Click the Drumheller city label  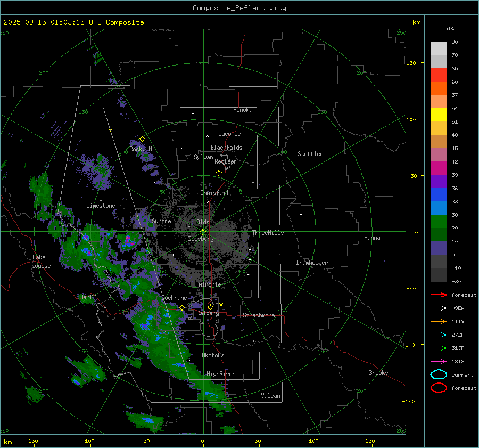tap(312, 263)
